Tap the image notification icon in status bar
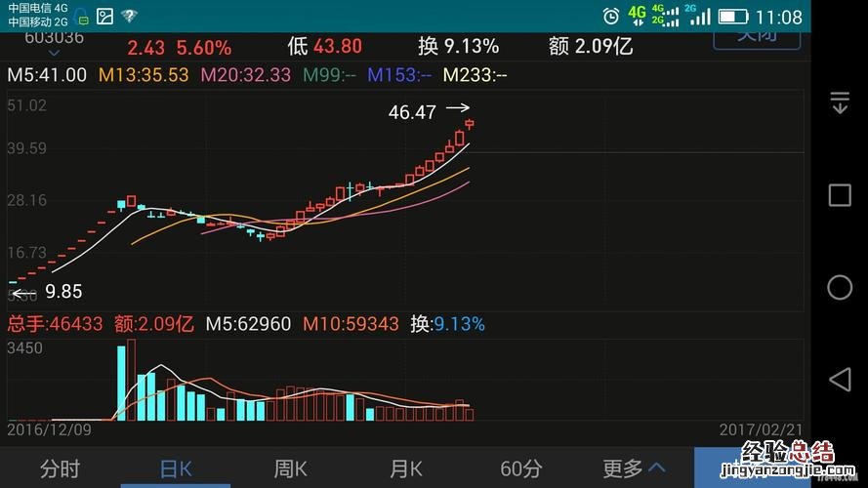The width and height of the screenshot is (868, 488). 105,16
